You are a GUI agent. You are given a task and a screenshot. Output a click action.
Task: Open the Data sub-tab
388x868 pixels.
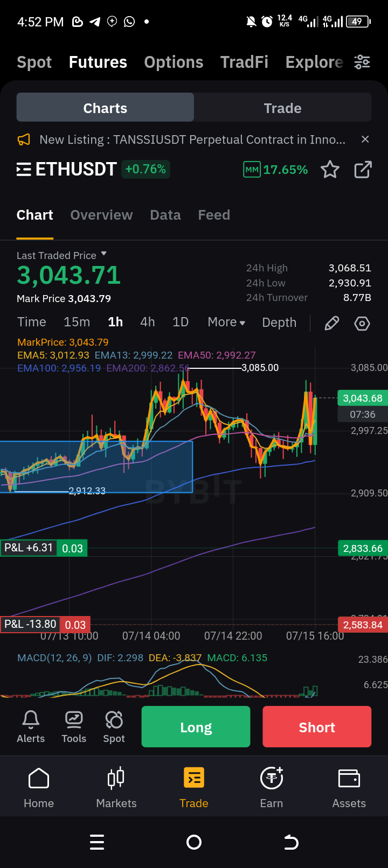click(x=165, y=215)
